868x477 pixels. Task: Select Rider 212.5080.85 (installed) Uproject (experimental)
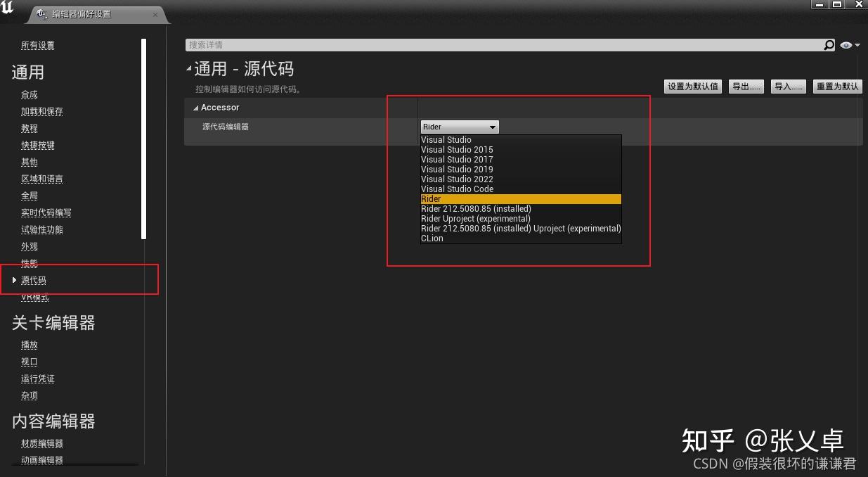521,228
